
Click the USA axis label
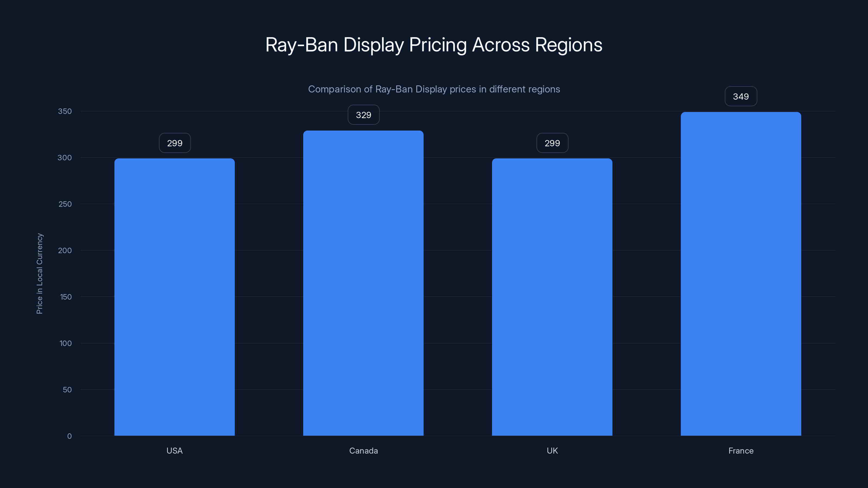174,451
